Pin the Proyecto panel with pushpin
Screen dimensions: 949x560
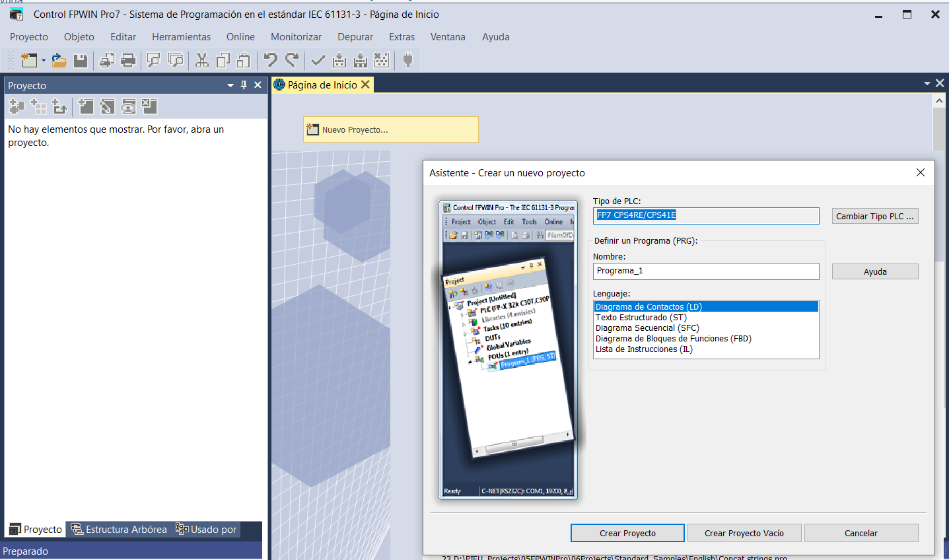coord(244,85)
